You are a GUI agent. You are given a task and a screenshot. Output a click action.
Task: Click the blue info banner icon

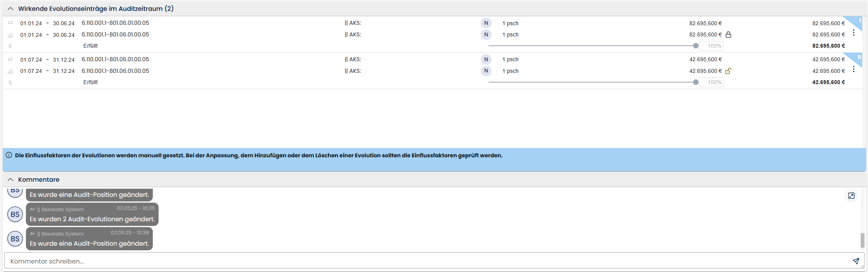pos(9,155)
